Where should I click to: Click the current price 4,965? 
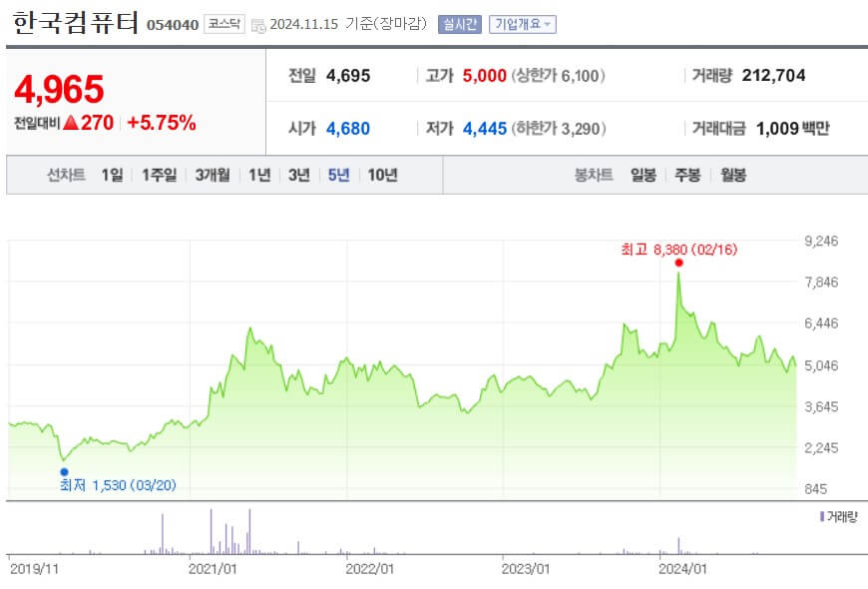(59, 89)
